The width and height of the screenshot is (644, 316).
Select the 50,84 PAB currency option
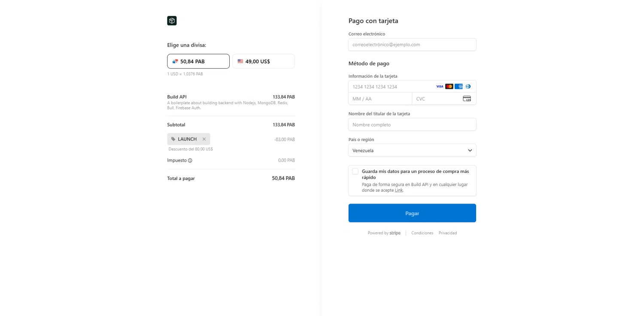198,61
